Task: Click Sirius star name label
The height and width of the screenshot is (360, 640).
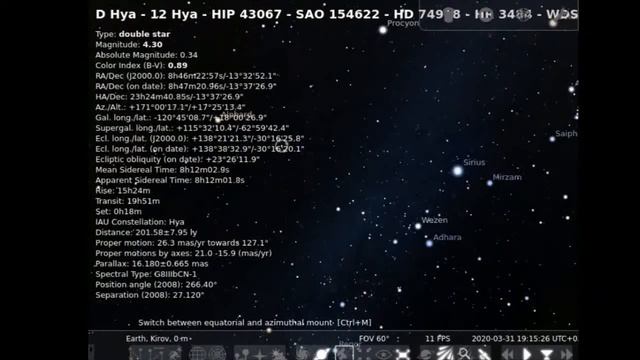Action: (x=474, y=162)
